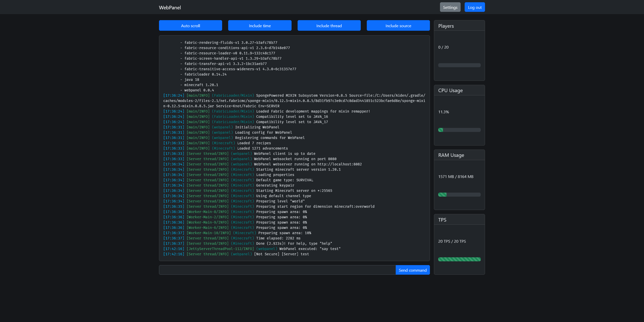Enable the Auto scroll toggle
Image resolution: width=644 pixels, height=322 pixels.
pos(190,25)
